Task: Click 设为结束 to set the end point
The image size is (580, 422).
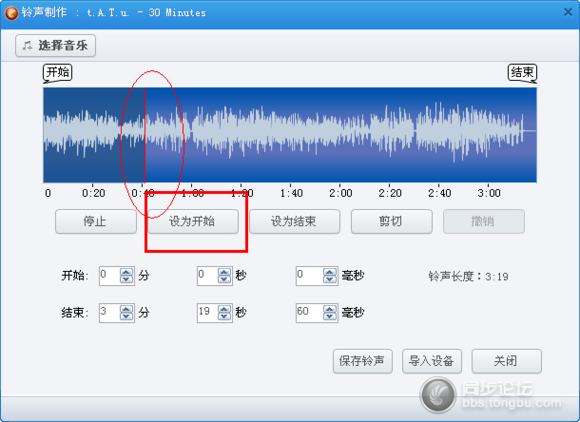Action: click(294, 221)
